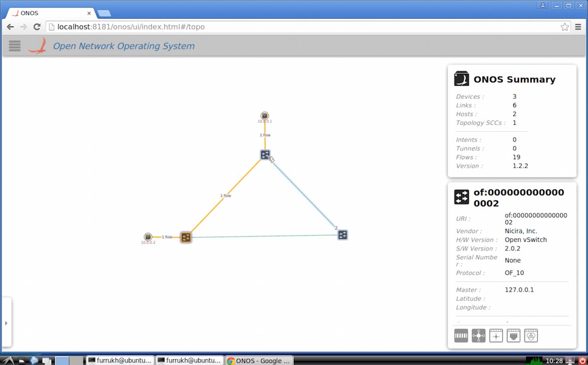
Task: Select the switch at the right triangle corner
Action: (x=342, y=235)
